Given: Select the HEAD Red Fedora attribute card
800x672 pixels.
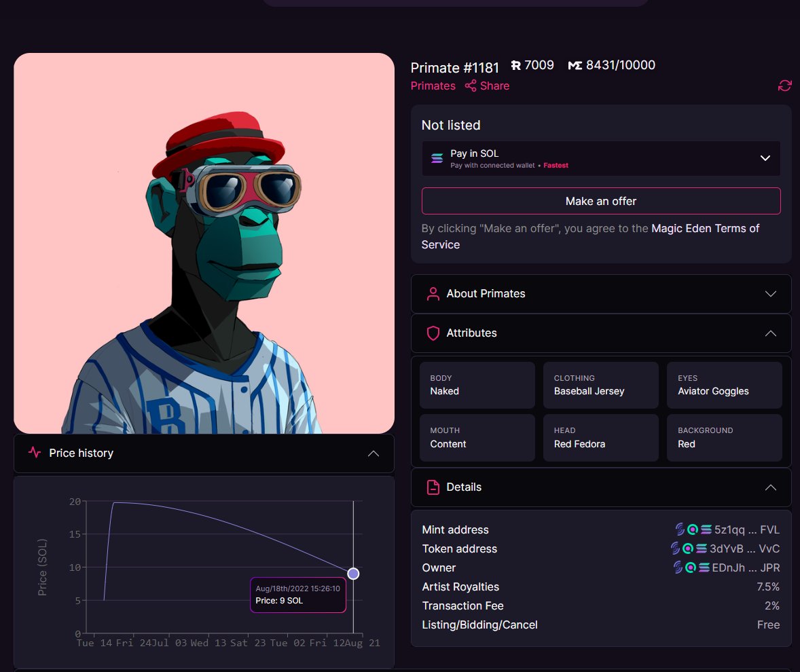Looking at the screenshot, I should [600, 438].
